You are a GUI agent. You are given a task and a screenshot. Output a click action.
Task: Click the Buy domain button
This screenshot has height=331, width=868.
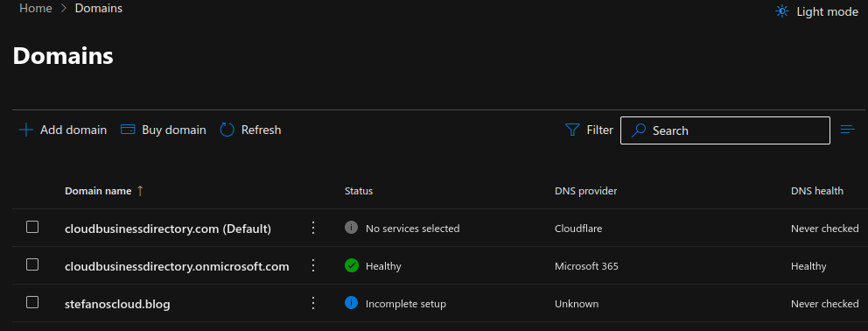point(164,130)
